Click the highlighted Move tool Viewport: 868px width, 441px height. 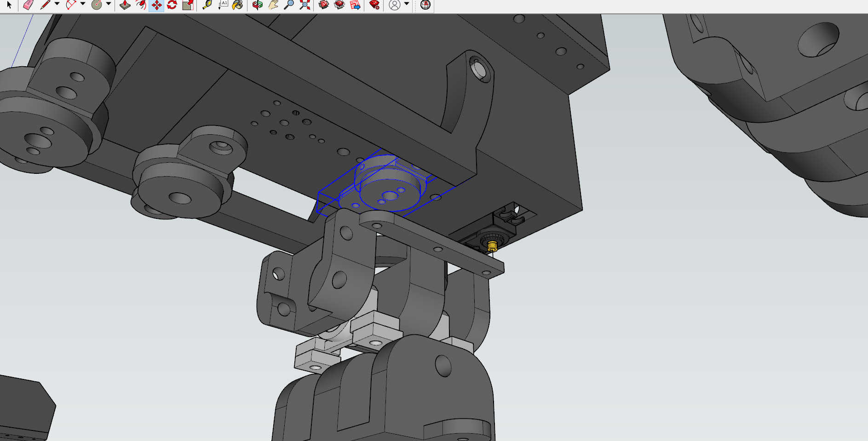pos(156,5)
